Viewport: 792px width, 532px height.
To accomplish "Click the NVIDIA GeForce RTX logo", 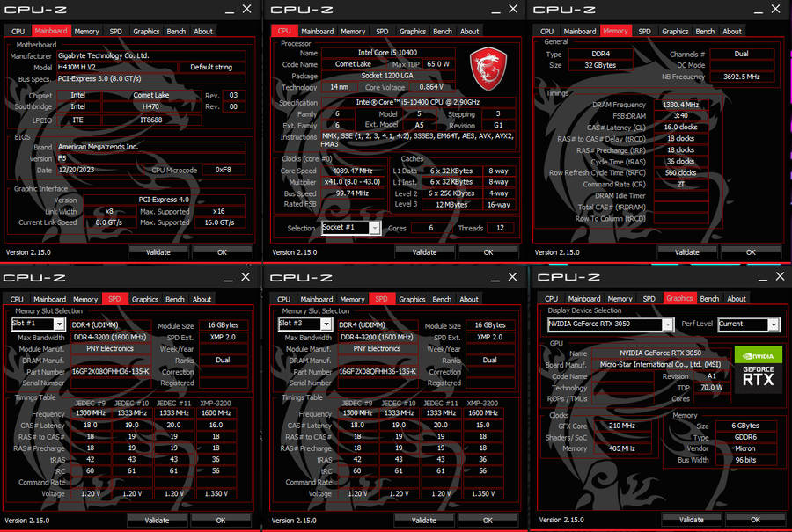I will [x=758, y=368].
